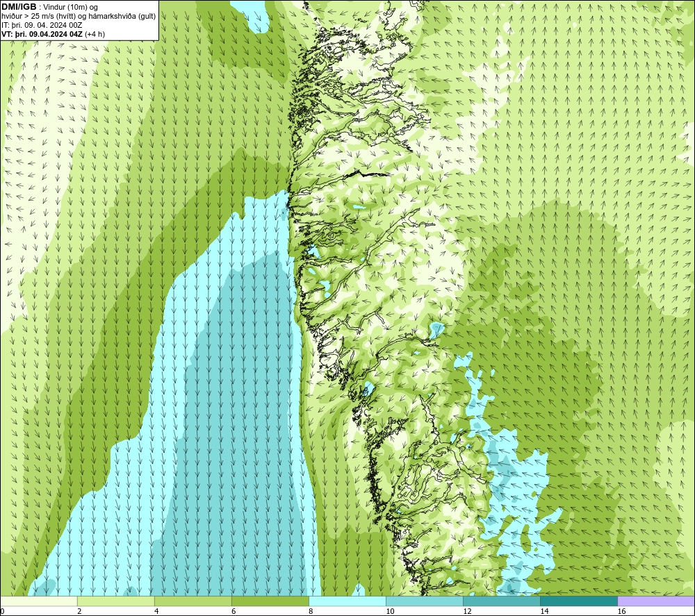Click the legend value '6'
Viewport: 695px width, 616px height.
coord(234,611)
